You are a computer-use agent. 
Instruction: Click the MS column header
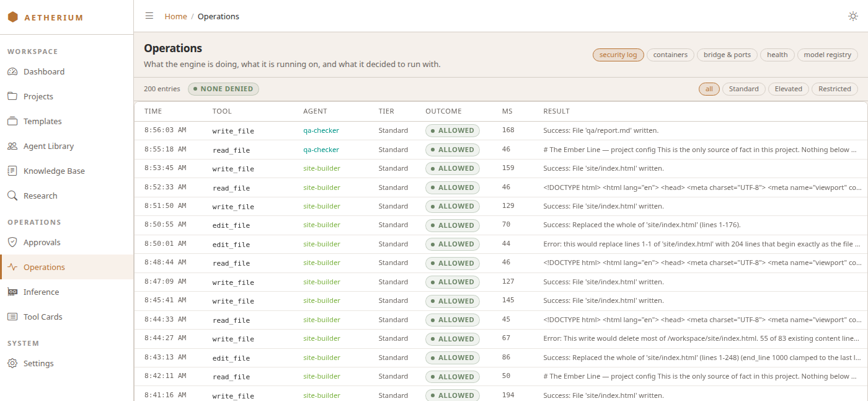(507, 111)
